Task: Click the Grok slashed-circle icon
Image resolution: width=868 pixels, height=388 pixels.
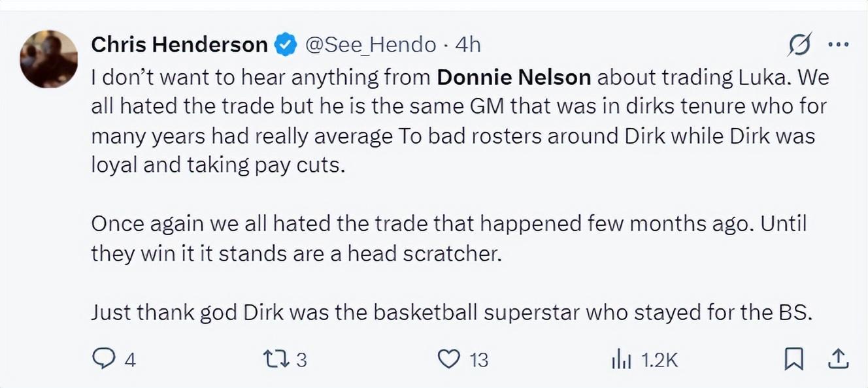Action: point(800,44)
